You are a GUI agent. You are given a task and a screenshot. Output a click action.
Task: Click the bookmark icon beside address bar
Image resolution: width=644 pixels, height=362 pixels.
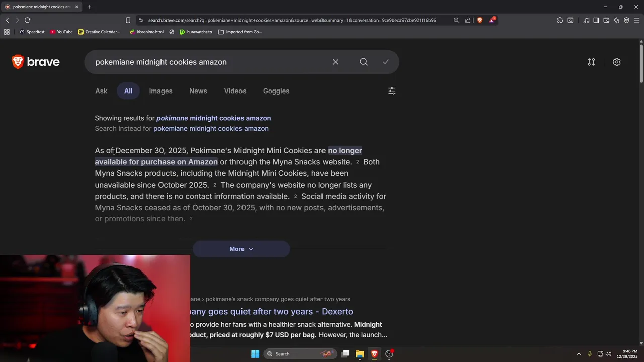128,20
